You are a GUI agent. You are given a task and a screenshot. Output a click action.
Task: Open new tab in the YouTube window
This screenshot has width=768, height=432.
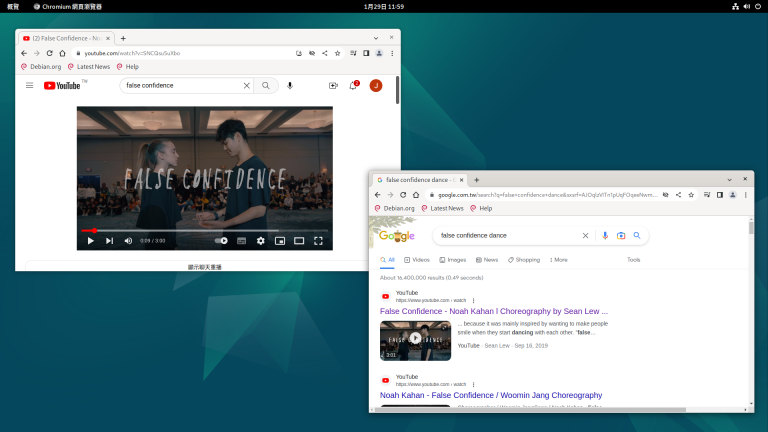click(123, 38)
